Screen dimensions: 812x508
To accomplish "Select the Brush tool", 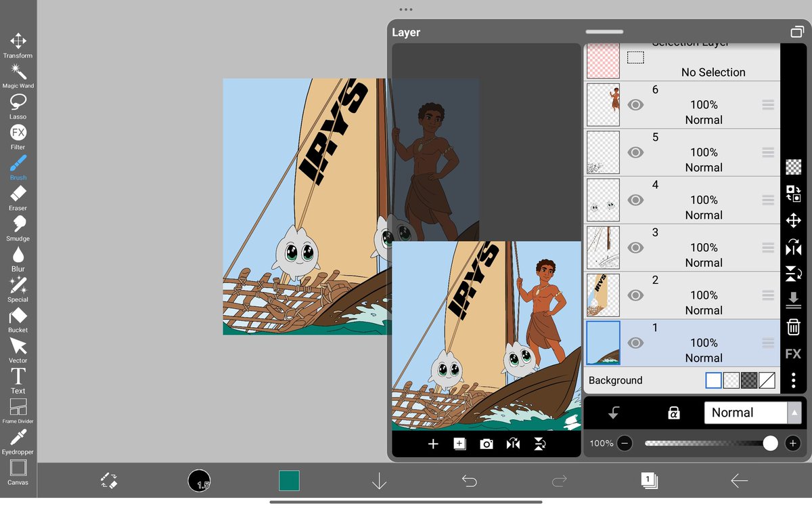I will pos(18,167).
